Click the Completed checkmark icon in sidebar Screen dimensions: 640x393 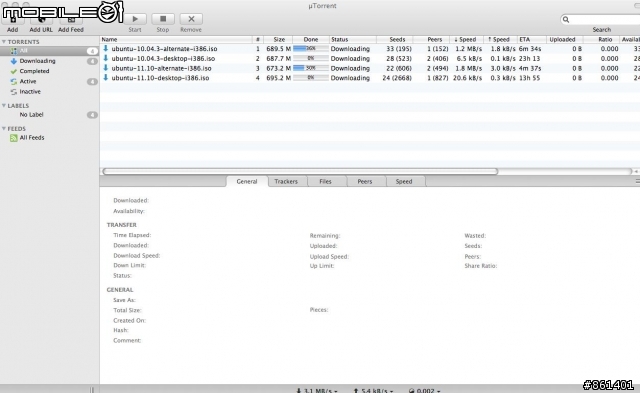(13, 71)
